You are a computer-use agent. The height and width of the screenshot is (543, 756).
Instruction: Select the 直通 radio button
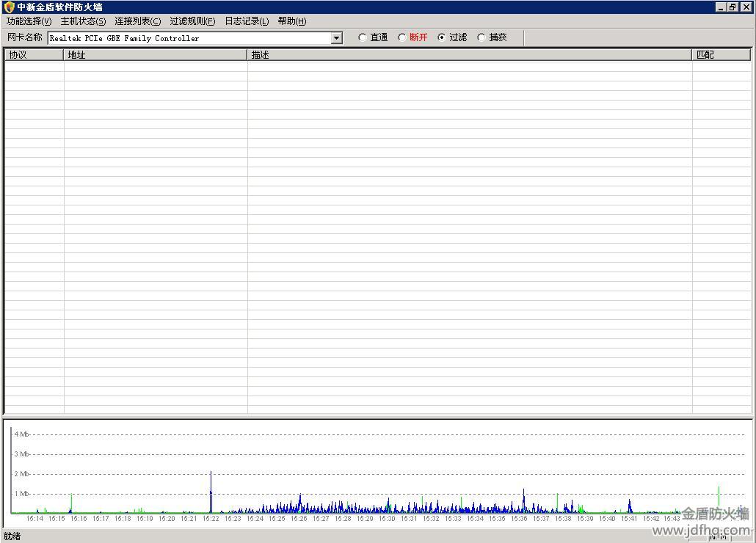coord(363,37)
